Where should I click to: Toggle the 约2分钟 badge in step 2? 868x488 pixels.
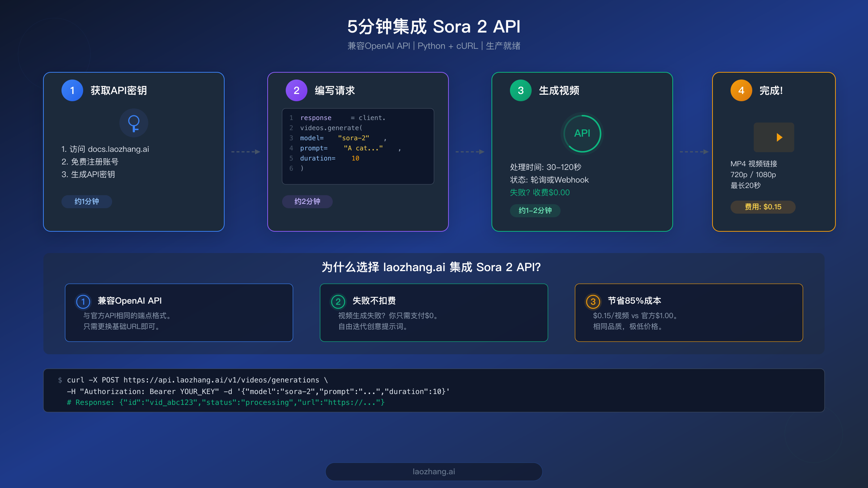pos(307,202)
